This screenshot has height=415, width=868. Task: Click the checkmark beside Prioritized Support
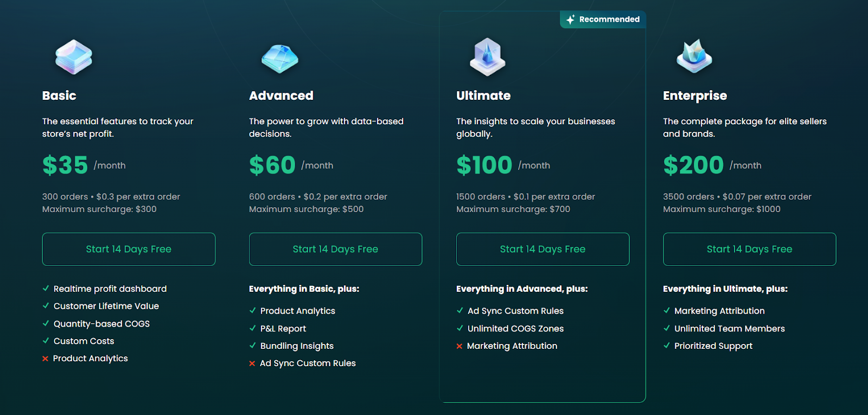pyautogui.click(x=666, y=346)
